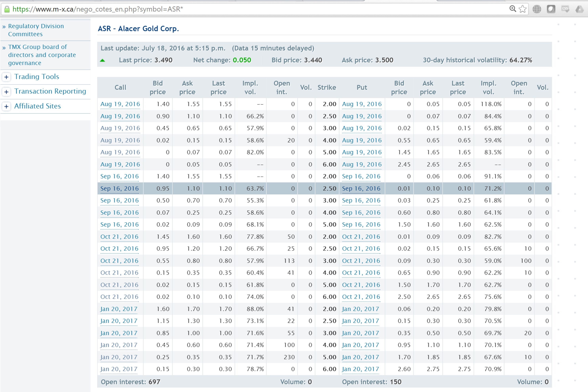Screen dimensions: 588x392
Task: Open Jan 20, 2017 put at strike 5.00
Action: coord(360,357)
